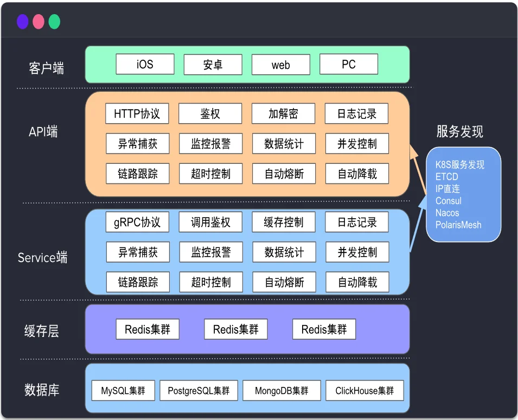
Task: Click 并发控制 in the Service端 section
Action: [357, 252]
